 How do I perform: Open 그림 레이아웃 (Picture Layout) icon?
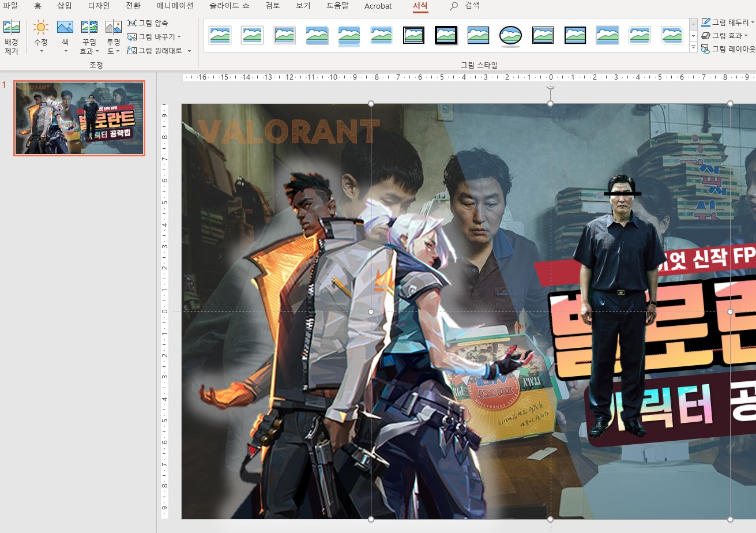706,49
